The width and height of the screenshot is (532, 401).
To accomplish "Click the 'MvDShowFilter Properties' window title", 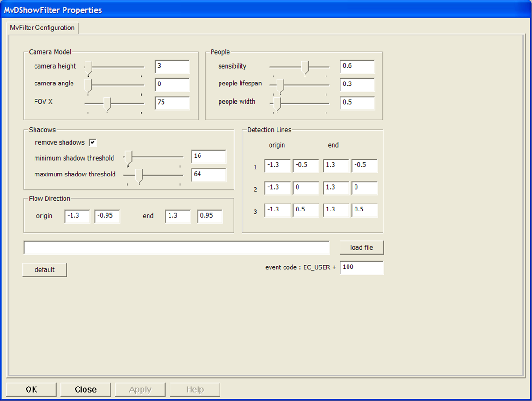I will pos(53,10).
